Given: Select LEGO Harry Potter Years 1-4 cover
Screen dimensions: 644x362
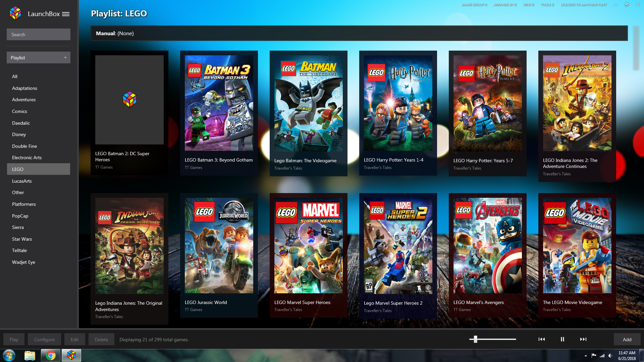Looking at the screenshot, I should pos(398,103).
